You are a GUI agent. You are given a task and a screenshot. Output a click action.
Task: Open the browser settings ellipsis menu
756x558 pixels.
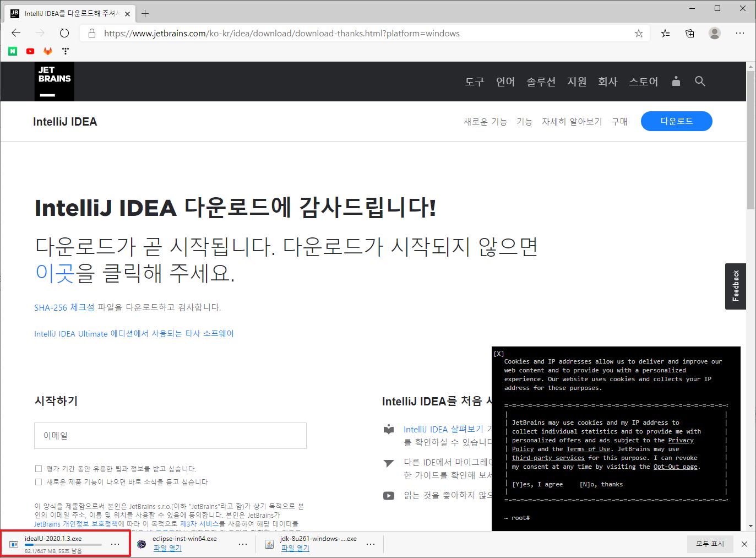[x=740, y=33]
